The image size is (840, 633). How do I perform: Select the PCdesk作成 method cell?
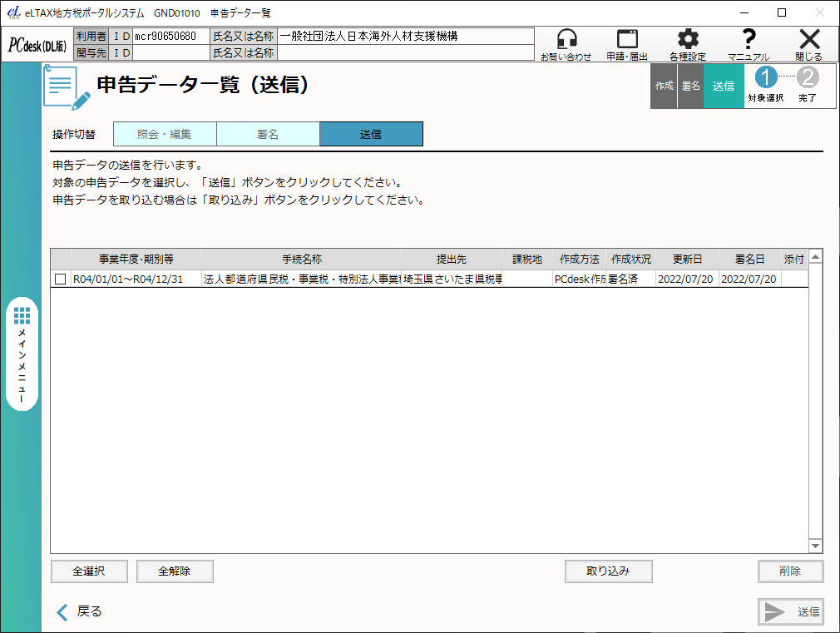579,279
